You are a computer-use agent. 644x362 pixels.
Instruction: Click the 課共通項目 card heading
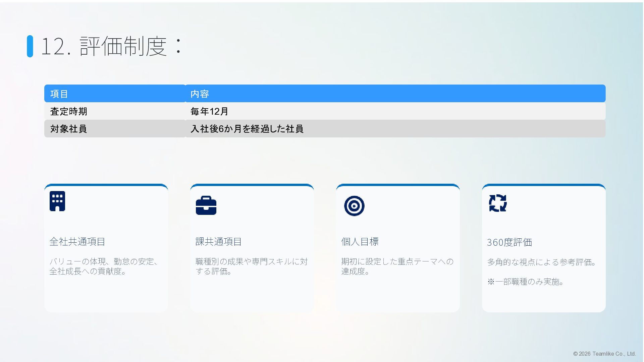pos(218,242)
